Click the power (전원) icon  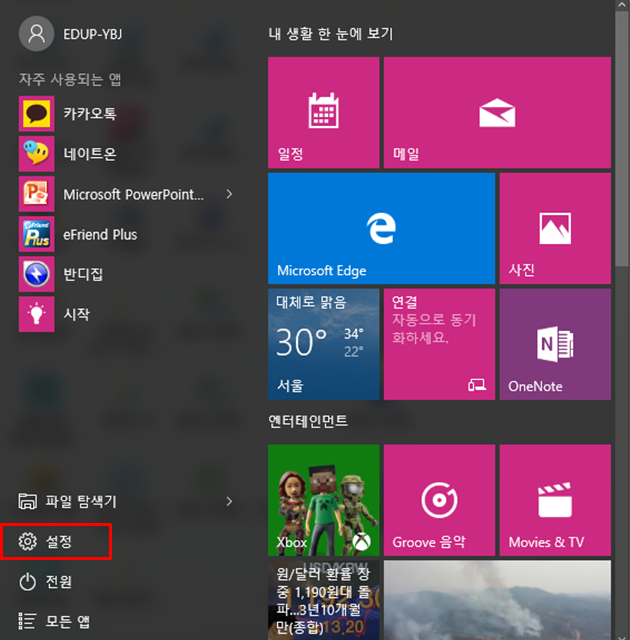27,582
